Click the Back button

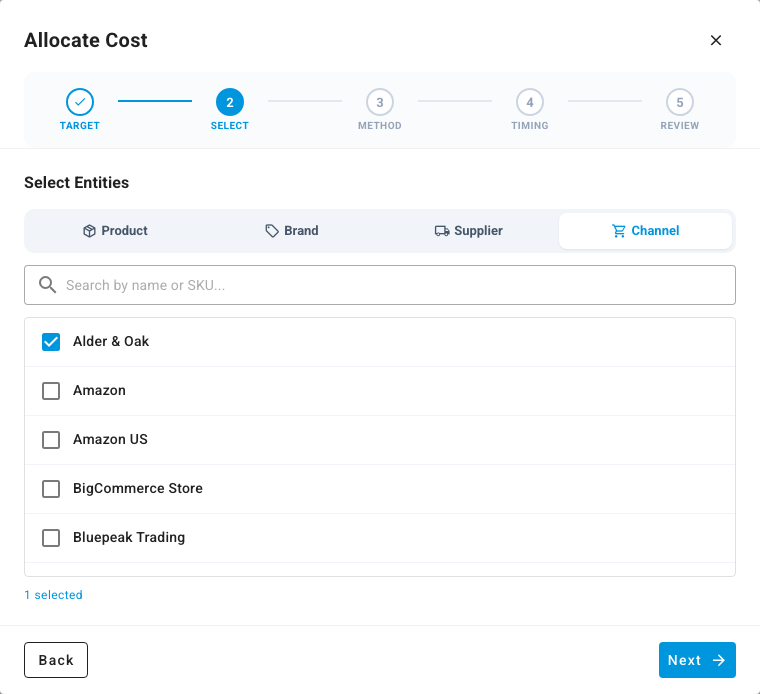click(56, 660)
